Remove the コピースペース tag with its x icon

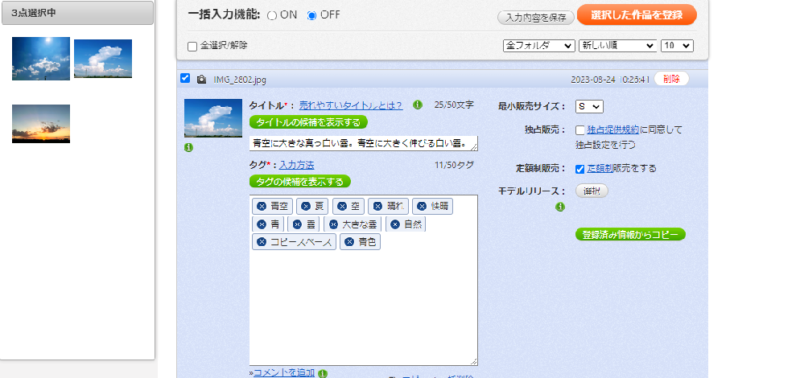(261, 242)
